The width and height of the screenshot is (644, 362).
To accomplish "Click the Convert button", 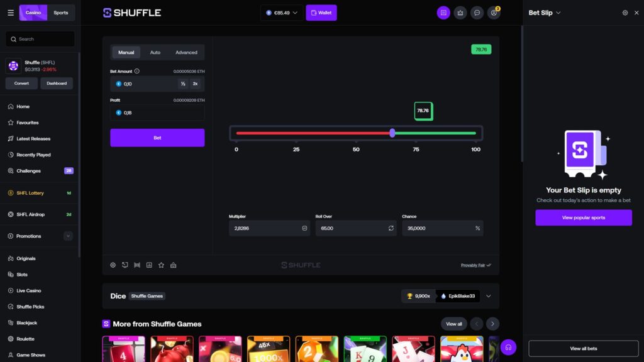I will click(x=21, y=84).
